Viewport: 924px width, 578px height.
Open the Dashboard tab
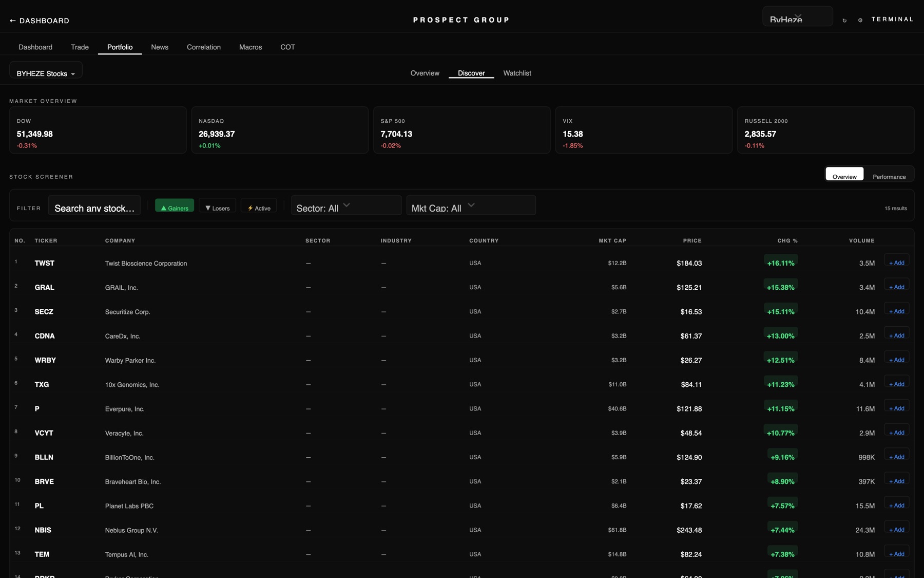point(35,47)
